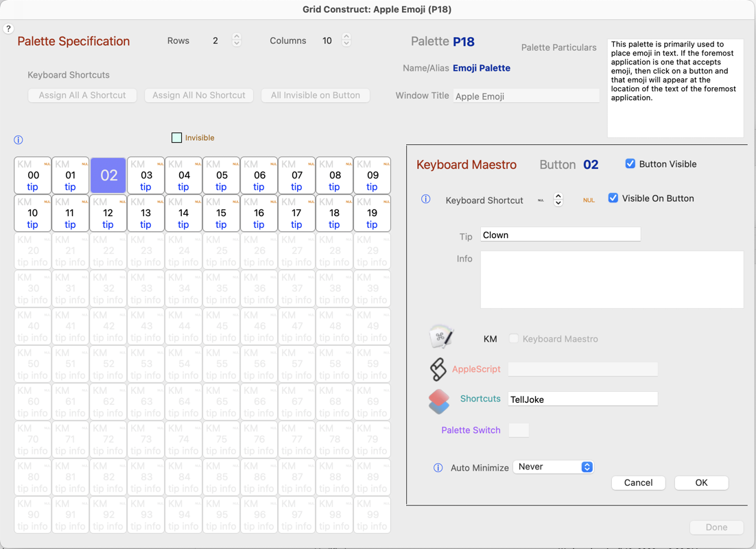Screen dimensions: 756x549
Task: Click the Shortcuts app icon
Action: click(x=439, y=401)
